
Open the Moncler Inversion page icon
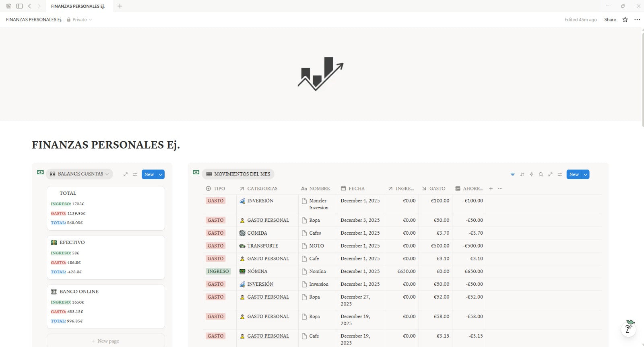(304, 201)
